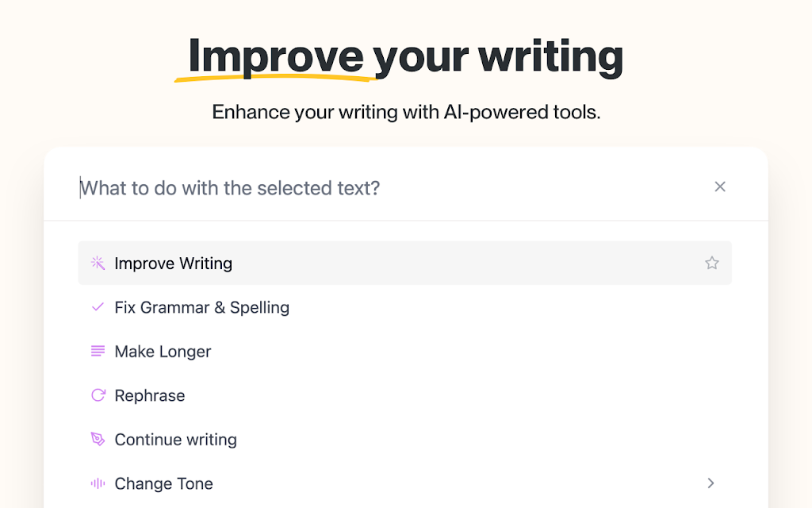
Task: Click the circular arrow Rephrase icon
Action: point(98,395)
